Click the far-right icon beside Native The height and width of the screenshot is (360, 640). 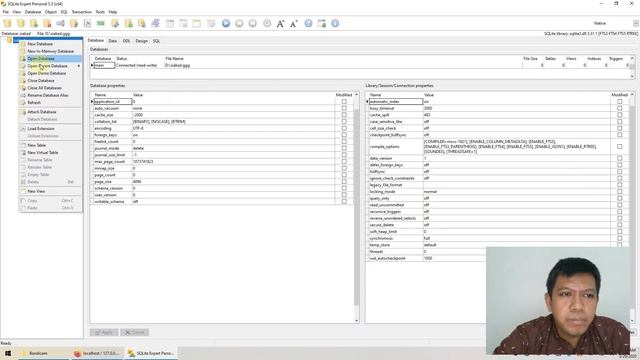(x=636, y=23)
